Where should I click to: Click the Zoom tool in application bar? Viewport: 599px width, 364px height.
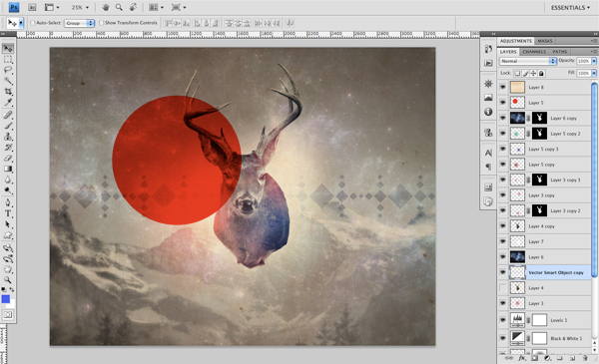click(x=119, y=7)
